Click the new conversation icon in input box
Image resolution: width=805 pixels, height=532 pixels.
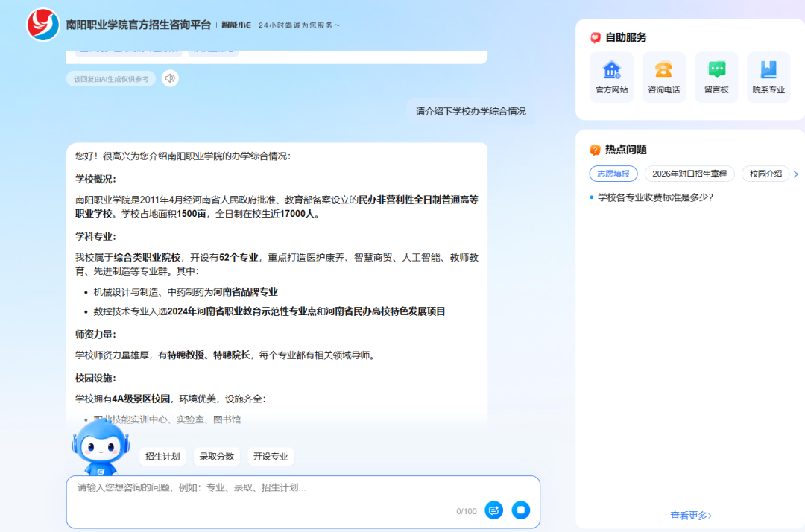(x=493, y=510)
